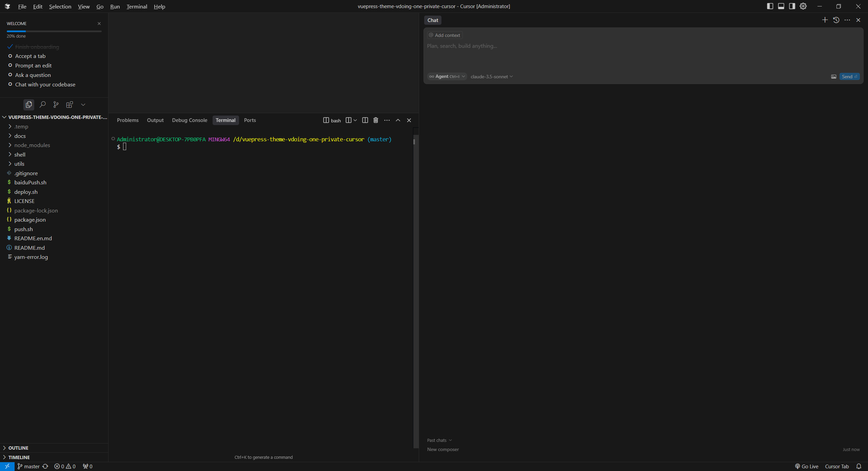Close the Welcome onboarding panel
The width and height of the screenshot is (868, 471).
(99, 23)
